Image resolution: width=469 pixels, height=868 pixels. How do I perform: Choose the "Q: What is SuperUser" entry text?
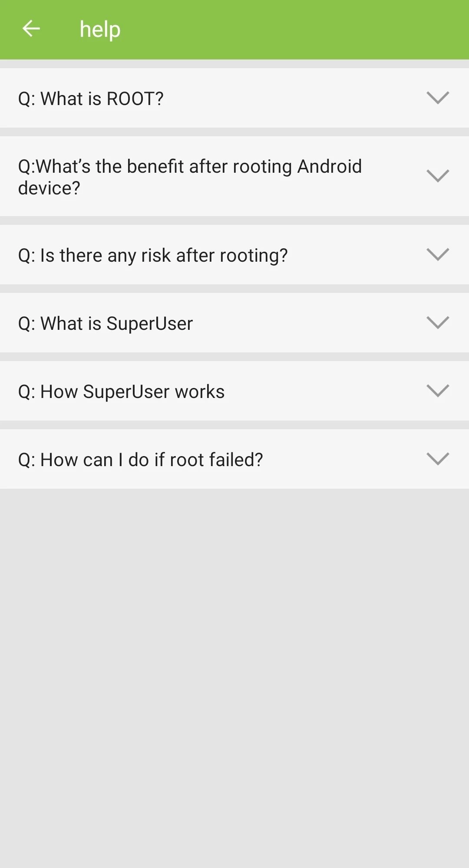click(106, 323)
